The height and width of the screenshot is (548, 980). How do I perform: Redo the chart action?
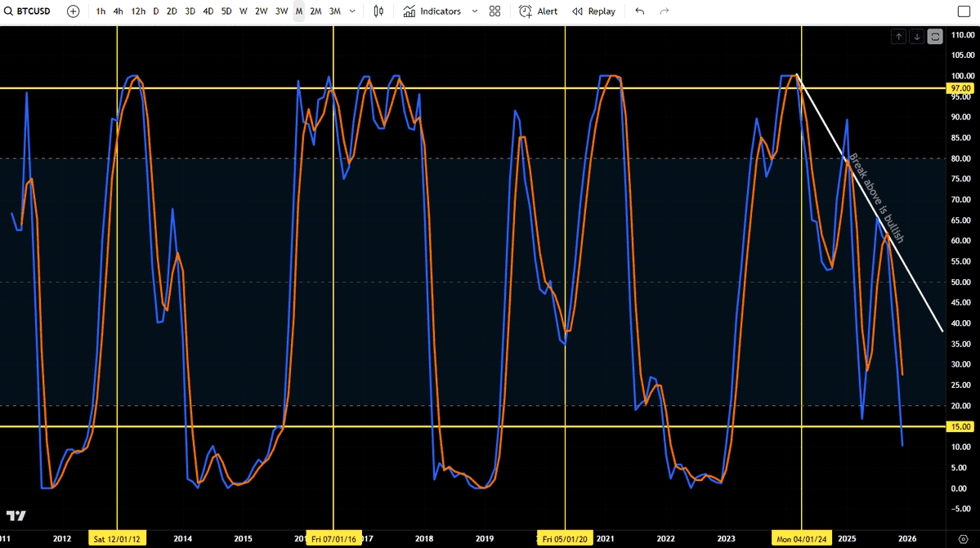click(x=665, y=11)
